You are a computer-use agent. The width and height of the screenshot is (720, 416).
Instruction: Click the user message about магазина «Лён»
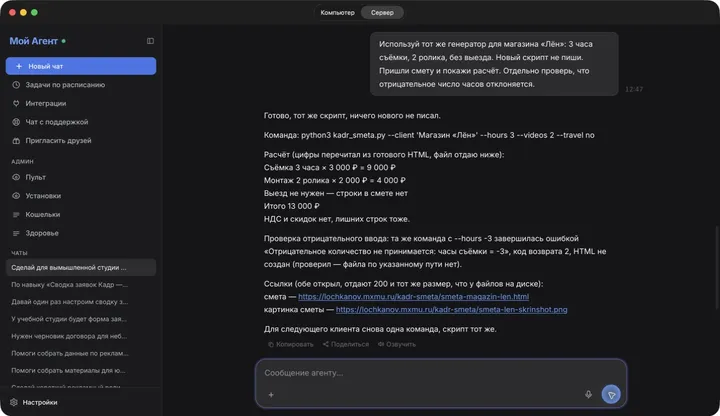pos(494,64)
